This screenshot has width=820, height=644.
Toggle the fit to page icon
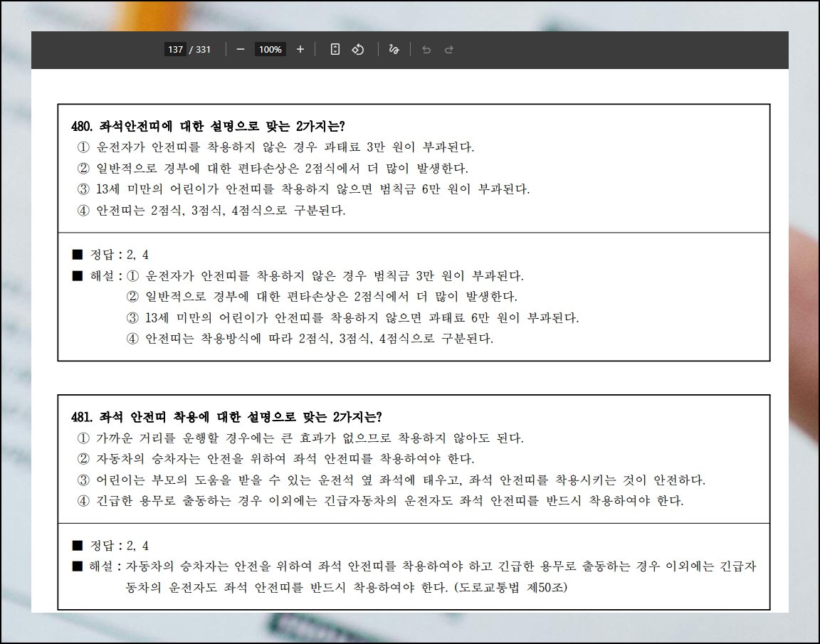[x=335, y=49]
